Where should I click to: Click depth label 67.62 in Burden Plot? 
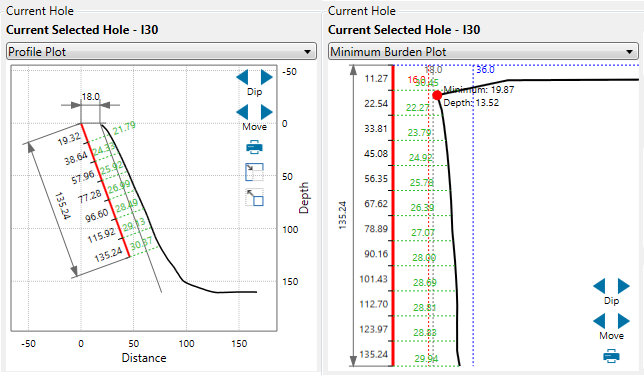click(376, 204)
